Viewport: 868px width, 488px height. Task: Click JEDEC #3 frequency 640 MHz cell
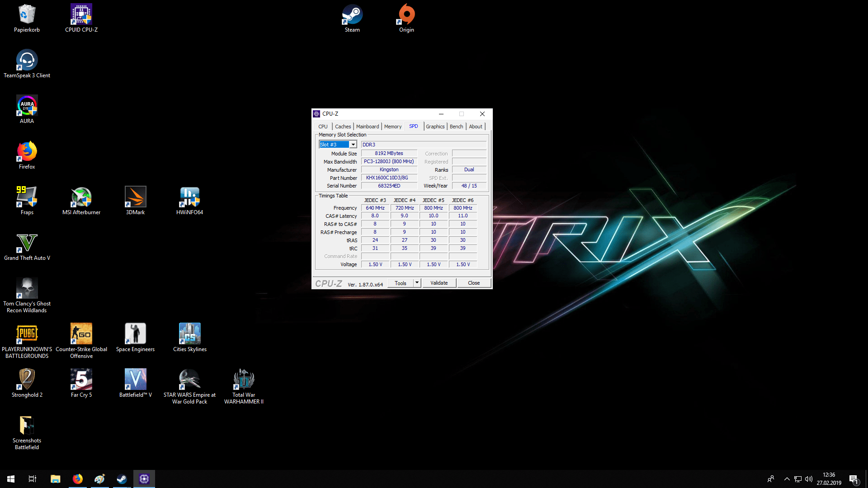pos(375,208)
